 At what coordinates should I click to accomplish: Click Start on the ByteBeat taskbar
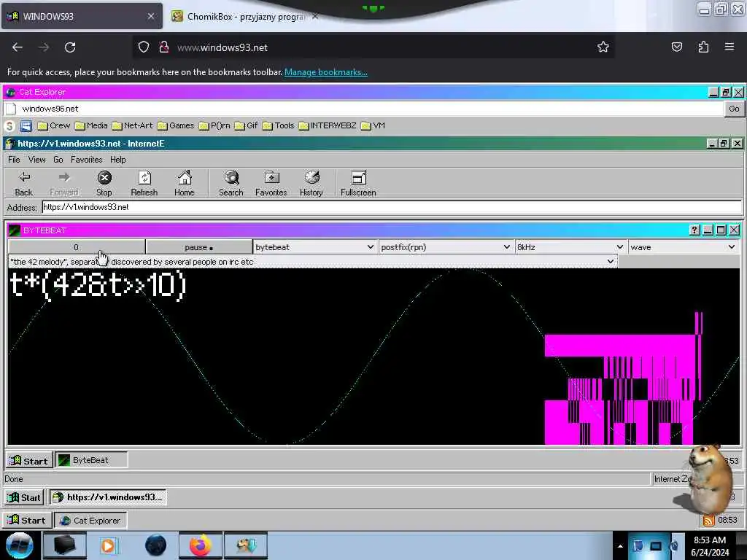click(x=29, y=461)
